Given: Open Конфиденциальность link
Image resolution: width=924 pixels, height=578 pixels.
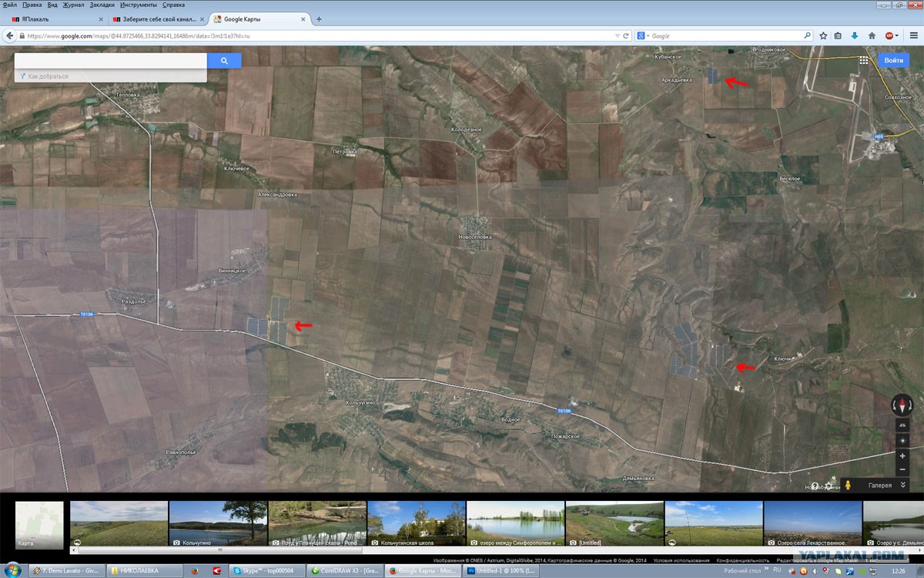Looking at the screenshot, I should pyautogui.click(x=742, y=560).
